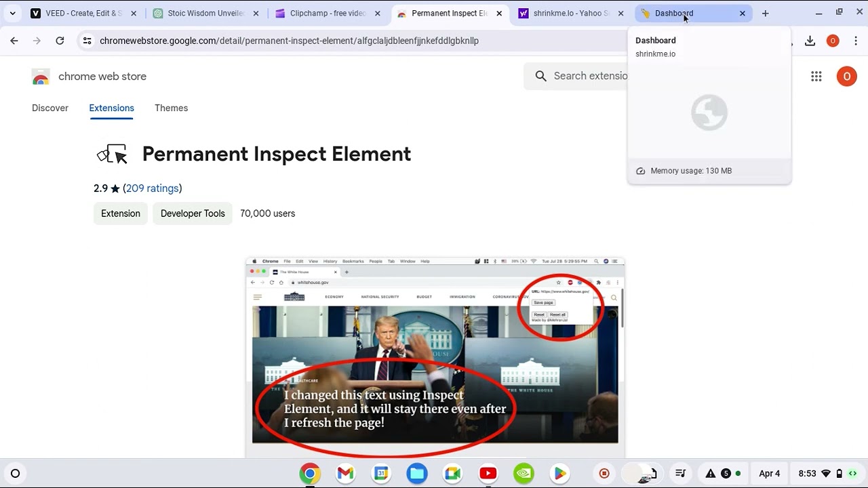Open the ChromeOS launcher button
This screenshot has height=488, width=868.
[15, 474]
